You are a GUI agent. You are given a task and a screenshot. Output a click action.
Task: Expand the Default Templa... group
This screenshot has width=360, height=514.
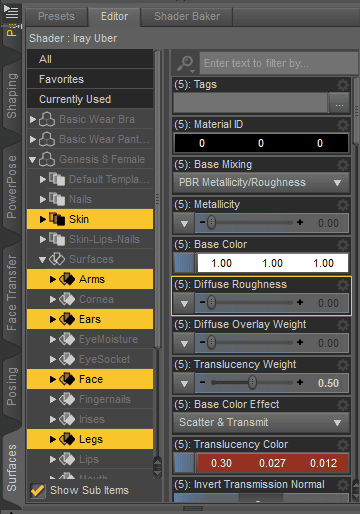click(x=43, y=179)
